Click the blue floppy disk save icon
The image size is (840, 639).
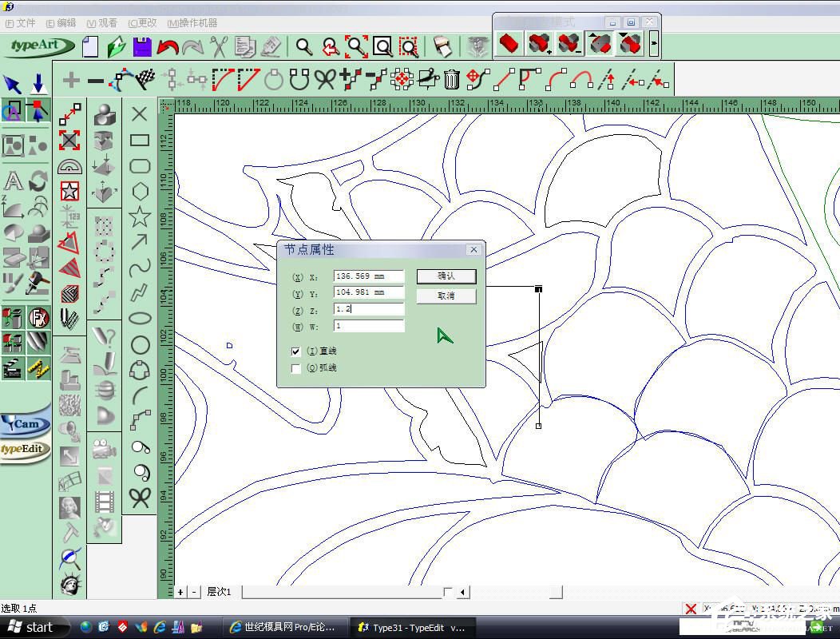pos(142,46)
